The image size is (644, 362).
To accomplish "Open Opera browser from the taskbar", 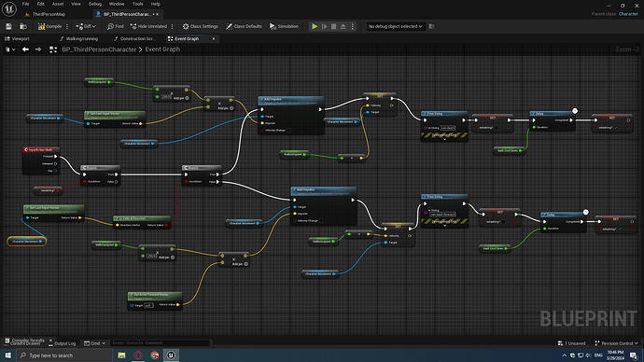I will point(138,355).
